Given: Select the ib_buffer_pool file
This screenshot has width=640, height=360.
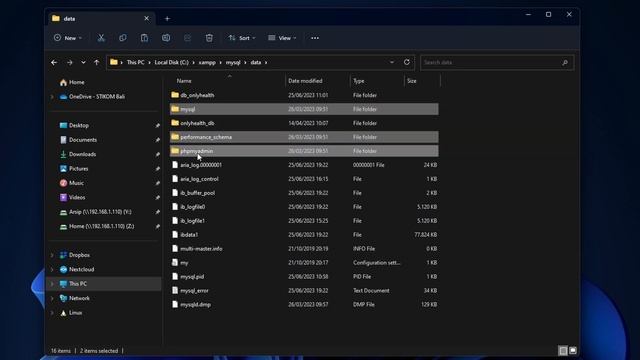Looking at the screenshot, I should [x=304, y=193].
